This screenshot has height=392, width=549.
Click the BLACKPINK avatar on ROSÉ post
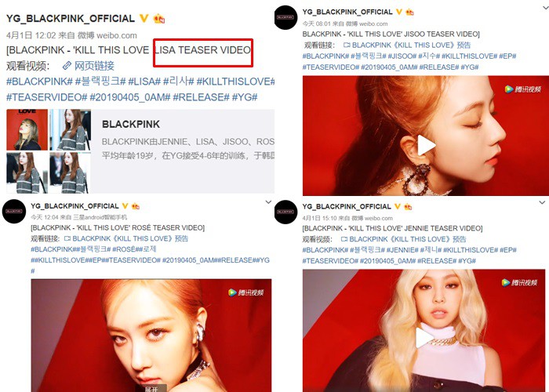coord(14,212)
